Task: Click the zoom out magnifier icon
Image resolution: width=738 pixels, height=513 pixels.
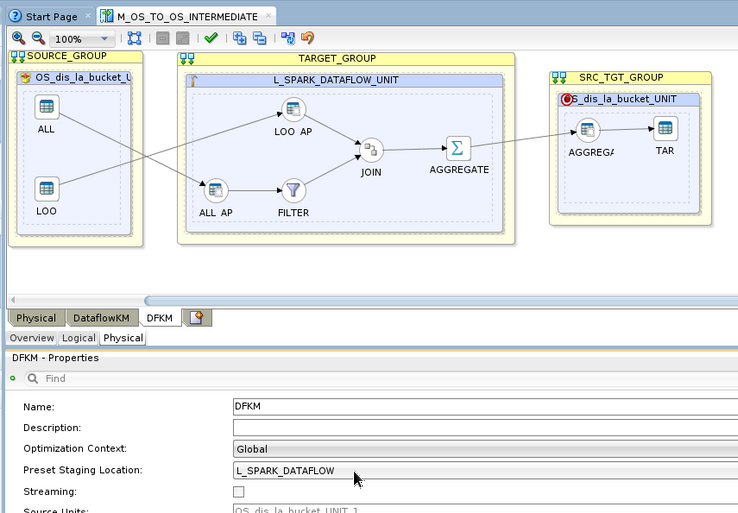Action: (36, 38)
